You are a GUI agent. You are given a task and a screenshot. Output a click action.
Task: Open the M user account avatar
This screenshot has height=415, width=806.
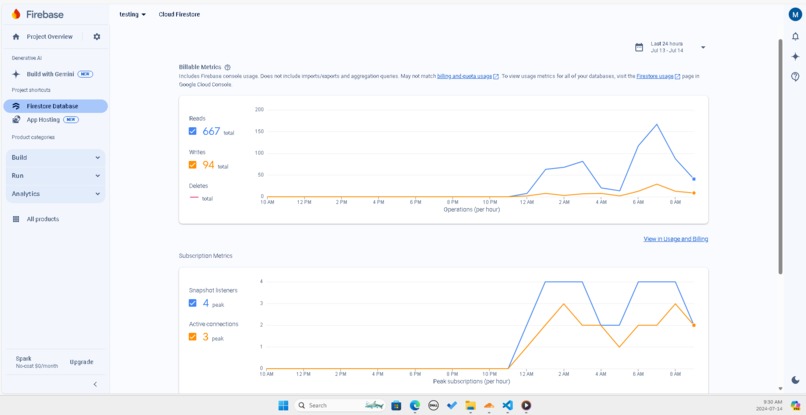point(795,14)
